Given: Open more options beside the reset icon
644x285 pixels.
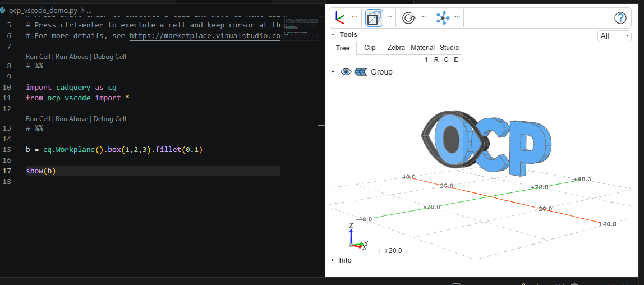Looking at the screenshot, I should click(x=423, y=17).
